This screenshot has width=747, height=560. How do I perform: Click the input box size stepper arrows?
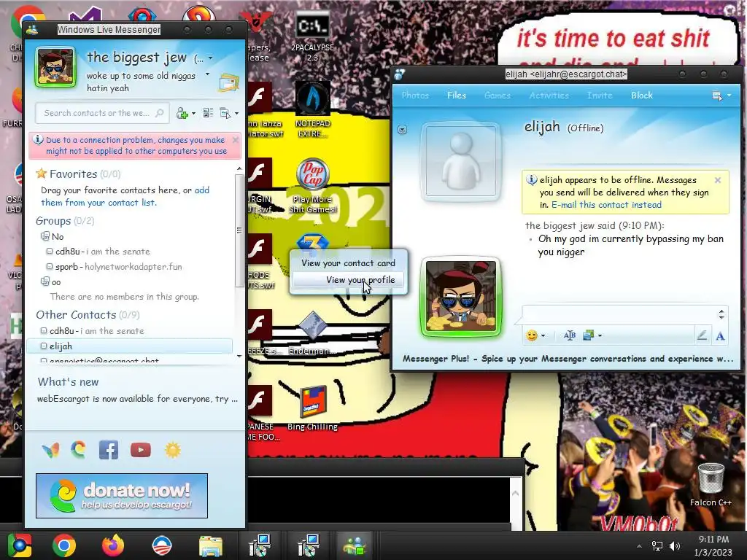coord(721,314)
